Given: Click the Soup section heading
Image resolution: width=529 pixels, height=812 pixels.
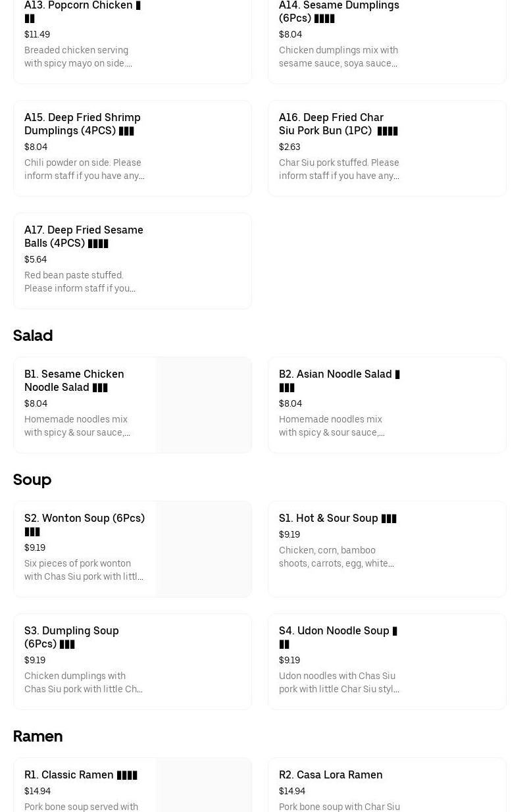Looking at the screenshot, I should pyautogui.click(x=32, y=480).
